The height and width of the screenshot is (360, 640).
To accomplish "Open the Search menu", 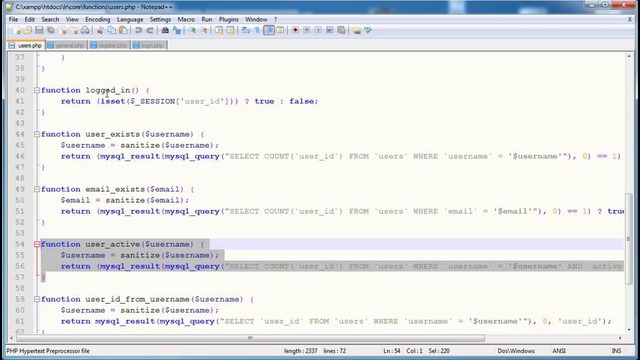I will click(50, 19).
